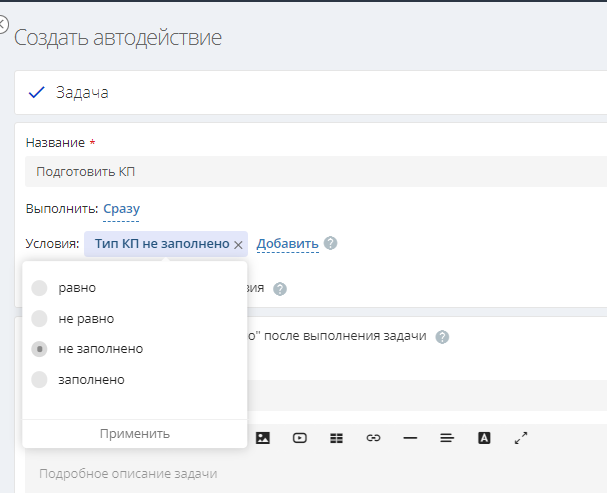
Task: Select the "равно" radio option
Action: click(39, 288)
